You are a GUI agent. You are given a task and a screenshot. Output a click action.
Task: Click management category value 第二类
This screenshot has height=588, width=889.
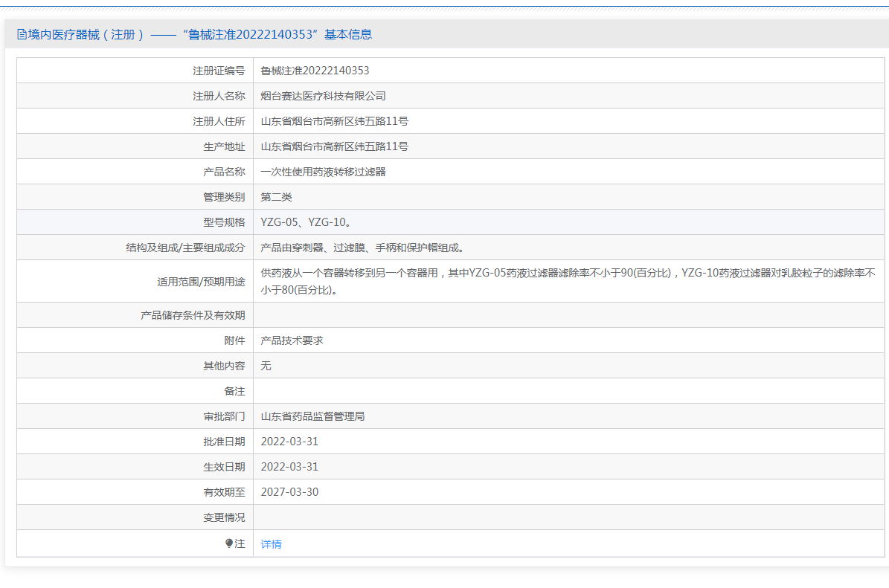pos(276,197)
